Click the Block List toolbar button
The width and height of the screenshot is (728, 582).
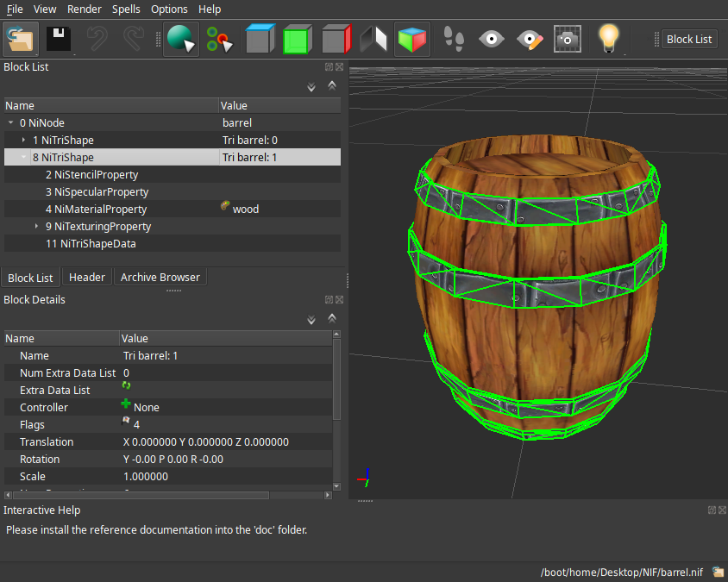[x=689, y=40]
